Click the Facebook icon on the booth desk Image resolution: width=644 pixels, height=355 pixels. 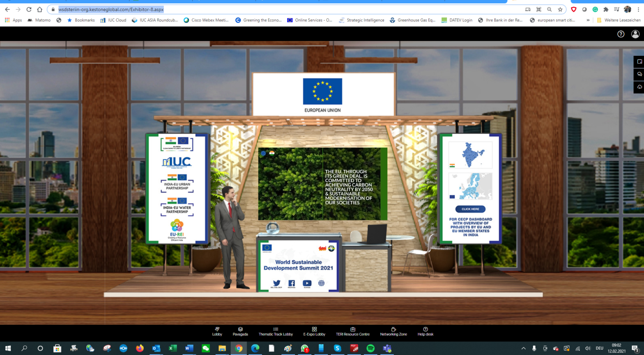[x=292, y=283]
